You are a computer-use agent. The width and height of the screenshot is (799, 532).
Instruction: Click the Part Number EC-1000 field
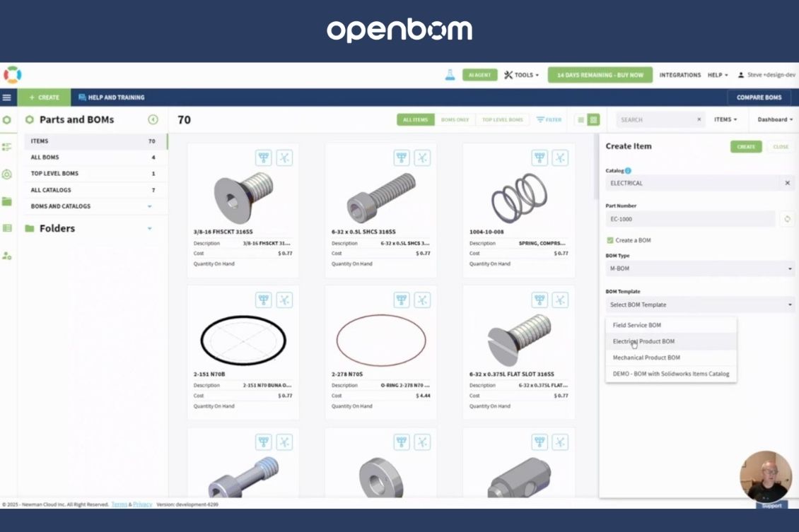(x=690, y=219)
